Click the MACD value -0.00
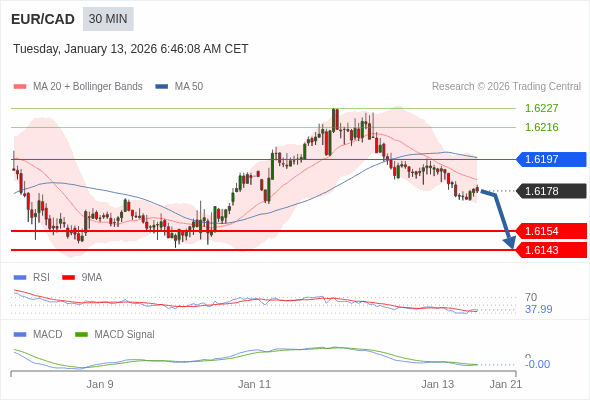The width and height of the screenshot is (590, 400). pos(537,364)
